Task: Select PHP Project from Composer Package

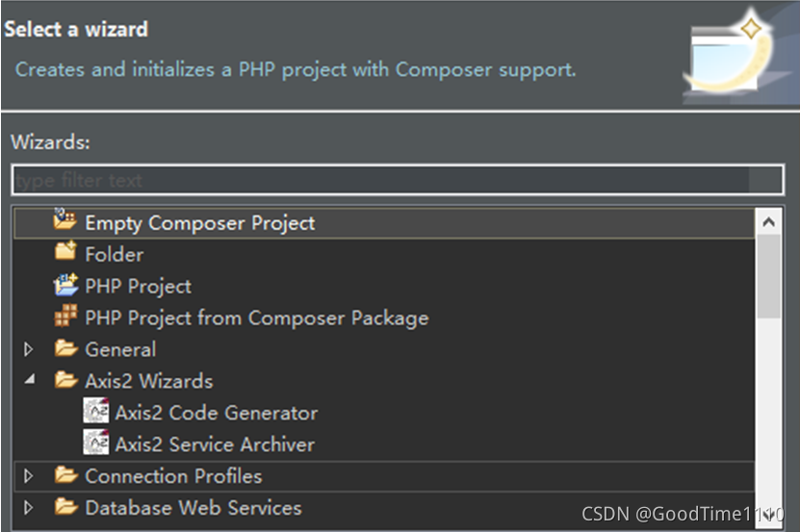Action: [x=256, y=317]
